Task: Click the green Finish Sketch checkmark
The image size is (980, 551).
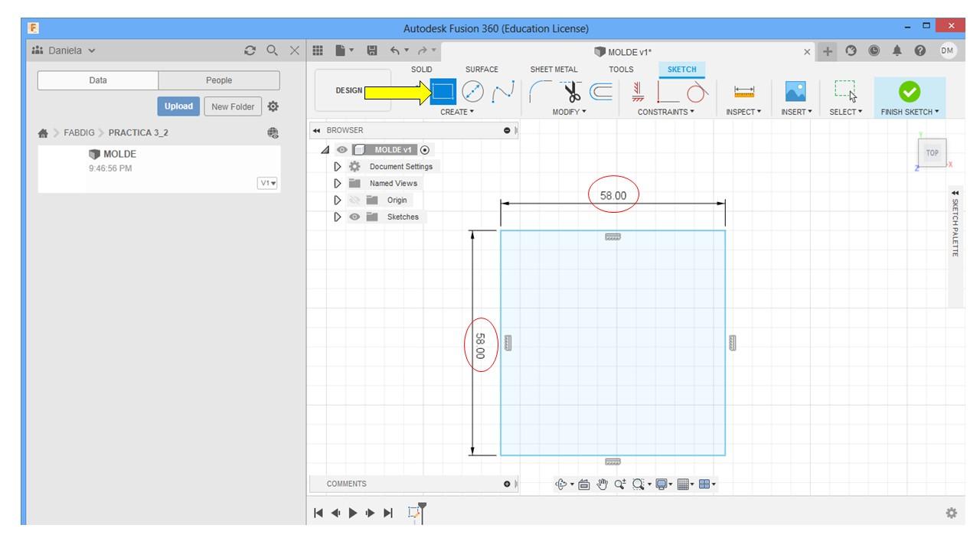Action: (909, 93)
